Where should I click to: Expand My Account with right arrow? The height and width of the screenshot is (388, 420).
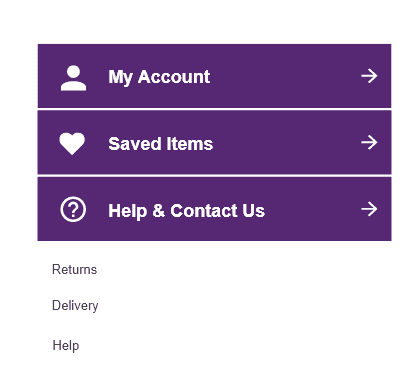(369, 76)
